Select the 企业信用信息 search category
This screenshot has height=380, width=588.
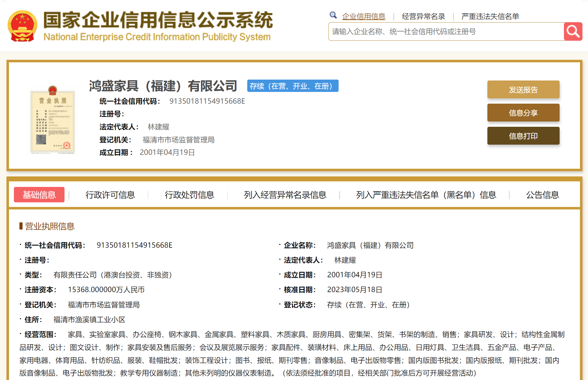[364, 16]
